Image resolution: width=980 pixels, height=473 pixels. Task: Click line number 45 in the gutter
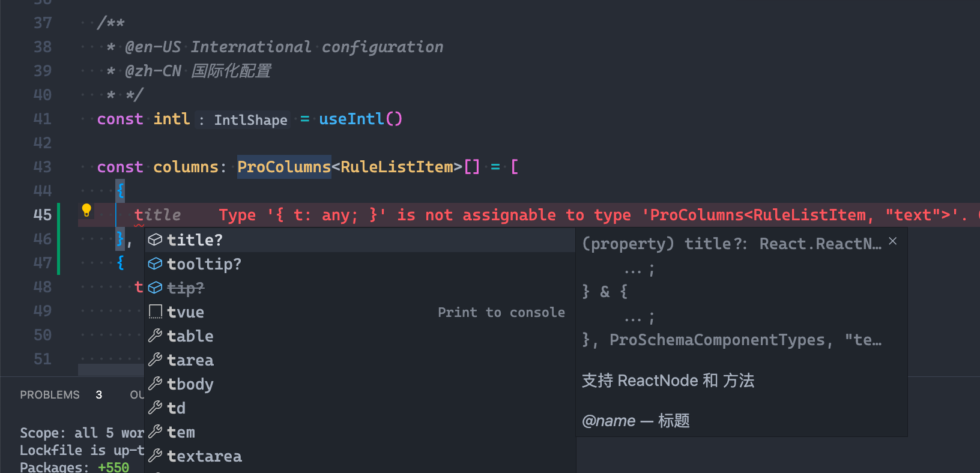click(x=43, y=214)
